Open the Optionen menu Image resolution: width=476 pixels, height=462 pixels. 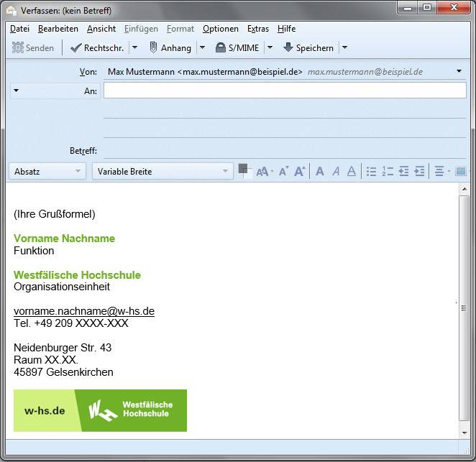221,29
